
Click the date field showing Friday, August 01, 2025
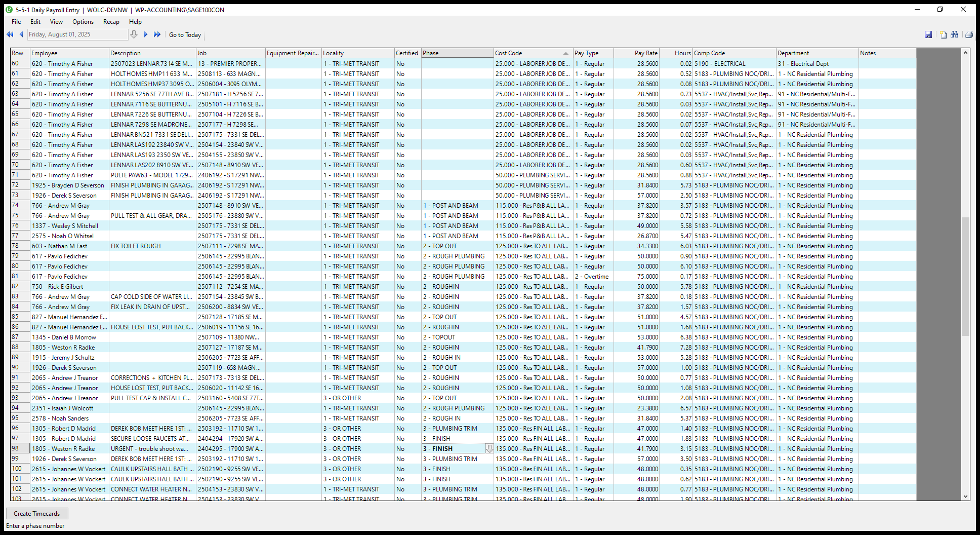tap(77, 34)
